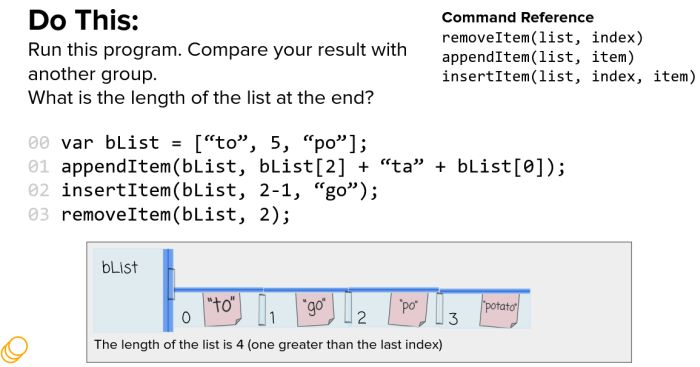The width and height of the screenshot is (700, 367).
Task: Click the Command Reference heading
Action: pos(517,17)
